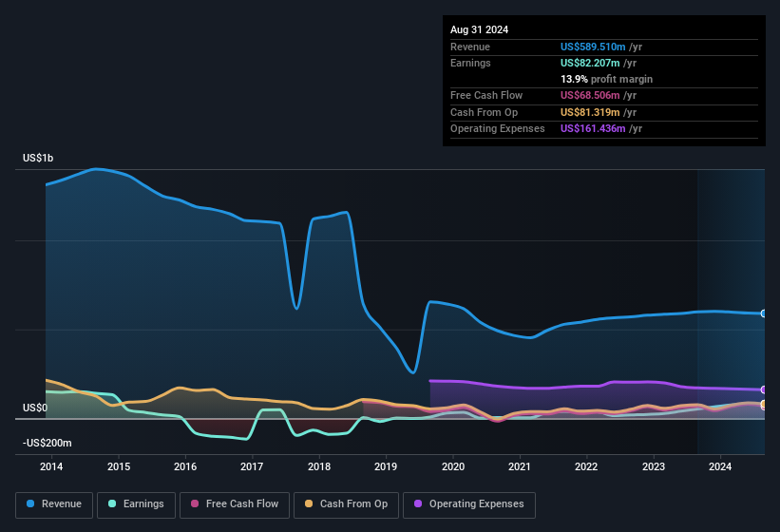Click the Earnings value US$82.207m in tooltip

click(x=590, y=63)
